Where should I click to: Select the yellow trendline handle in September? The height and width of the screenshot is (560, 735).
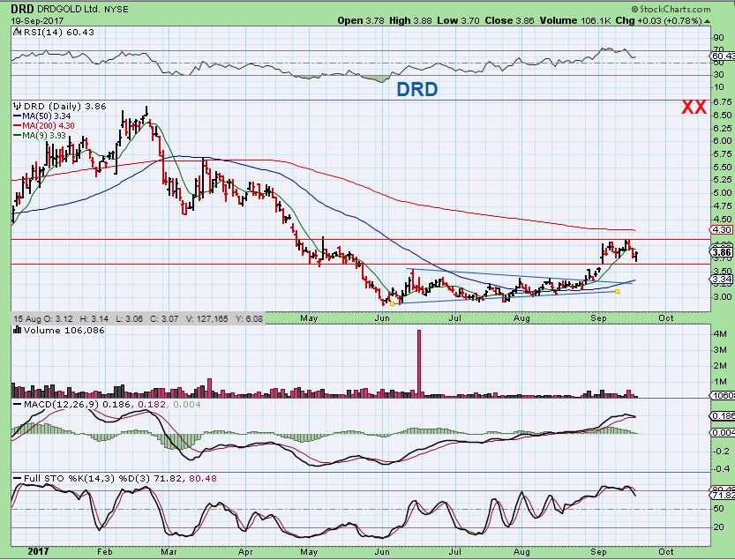click(617, 292)
